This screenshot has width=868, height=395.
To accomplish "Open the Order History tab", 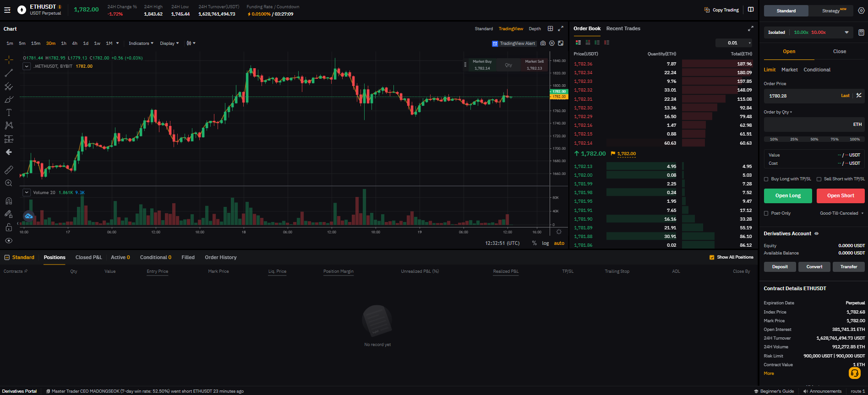I will click(220, 257).
